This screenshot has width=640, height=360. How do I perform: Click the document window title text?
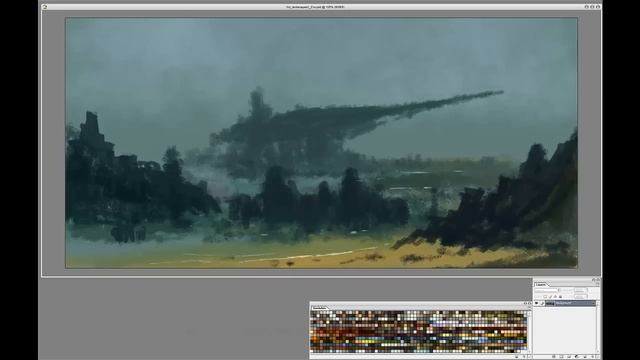tap(315, 7)
